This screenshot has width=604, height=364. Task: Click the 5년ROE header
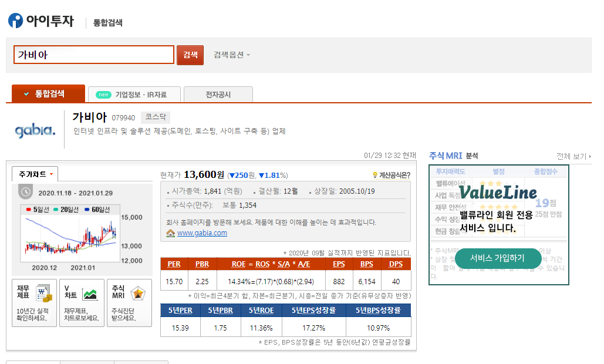click(261, 311)
